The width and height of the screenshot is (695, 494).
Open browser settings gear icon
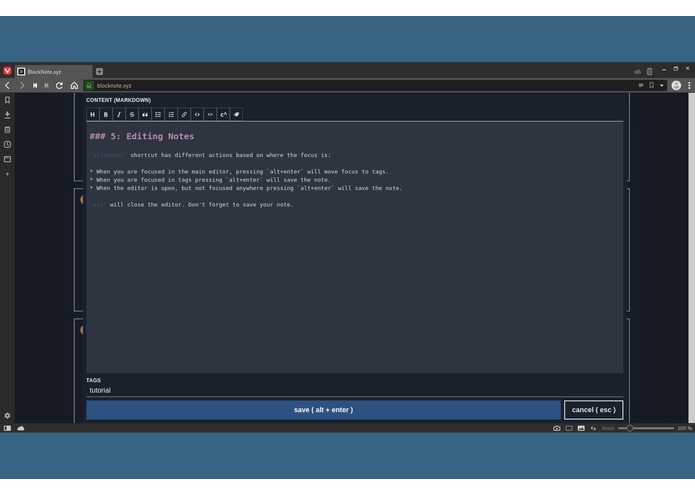[8, 416]
